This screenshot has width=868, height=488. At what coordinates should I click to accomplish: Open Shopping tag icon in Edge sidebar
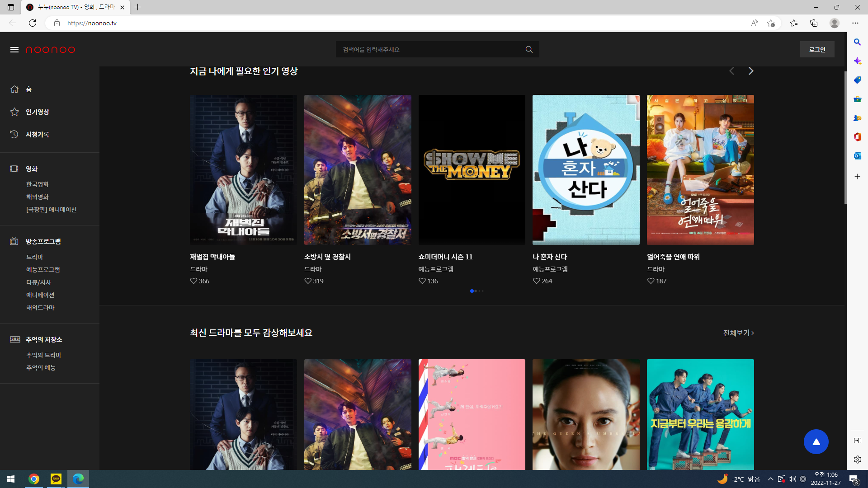coord(857,80)
